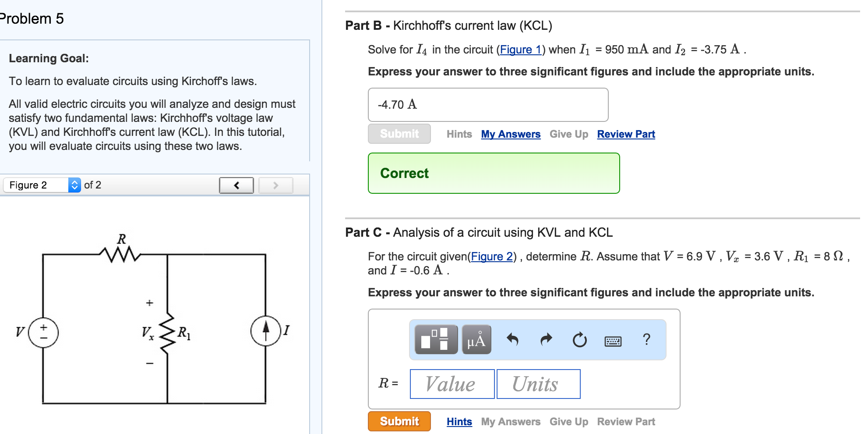Reset the answer field using circular arrow icon

click(580, 339)
